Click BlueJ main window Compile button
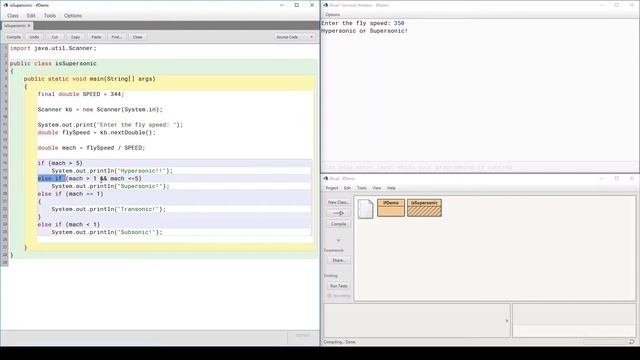 338,224
